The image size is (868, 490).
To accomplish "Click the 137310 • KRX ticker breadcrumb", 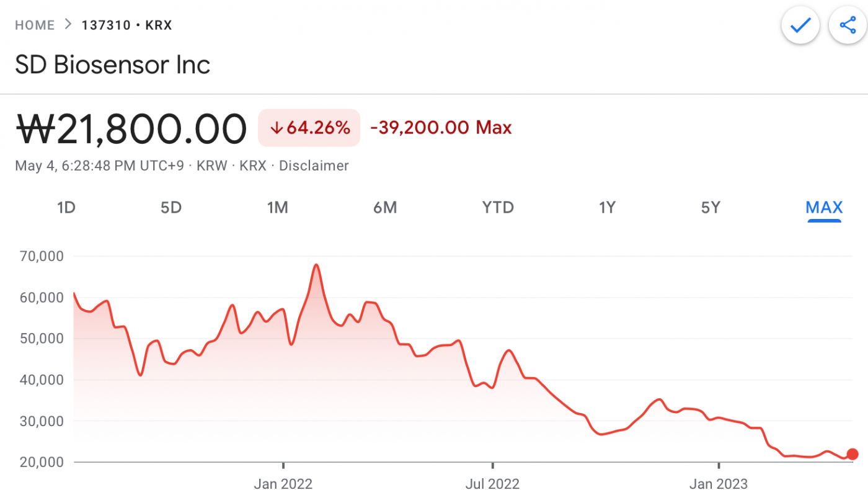I will point(126,25).
